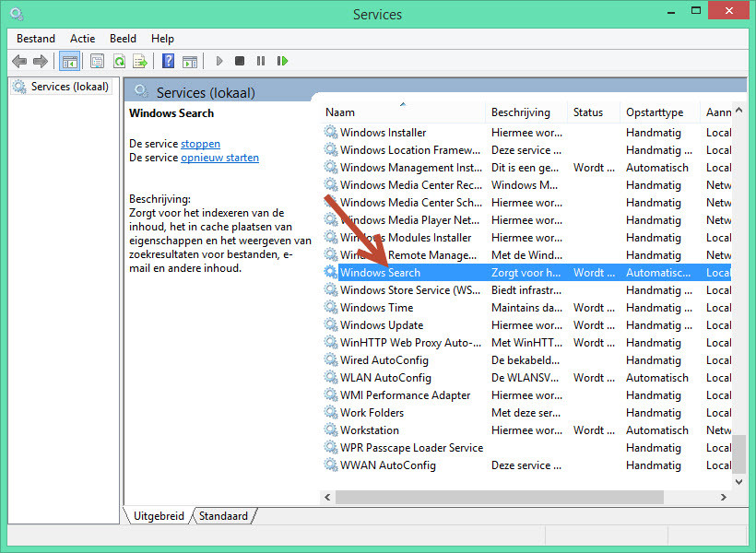Open the Properties toolbar icon

(x=98, y=61)
